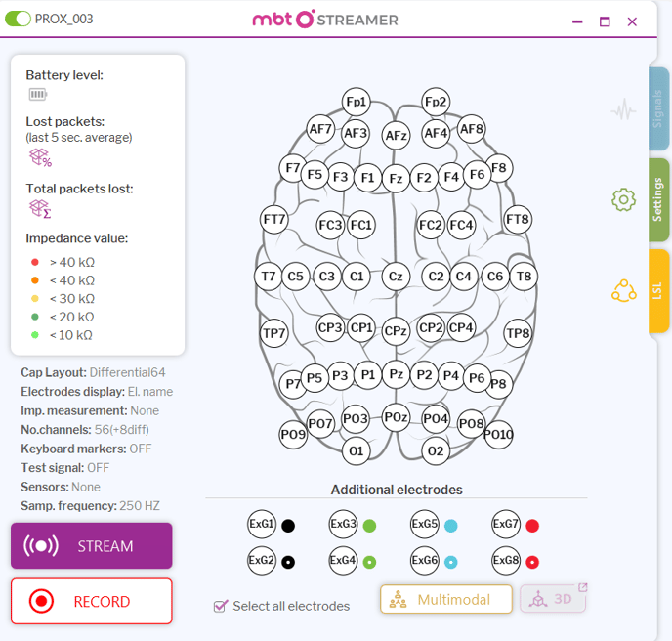Toggle the ExG1 additional electrode
Viewport: 672px width, 641px height.
pyautogui.click(x=262, y=524)
